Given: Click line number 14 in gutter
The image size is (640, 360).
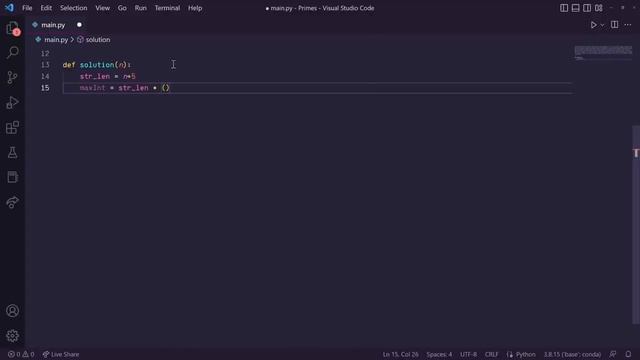Looking at the screenshot, I should (x=45, y=76).
